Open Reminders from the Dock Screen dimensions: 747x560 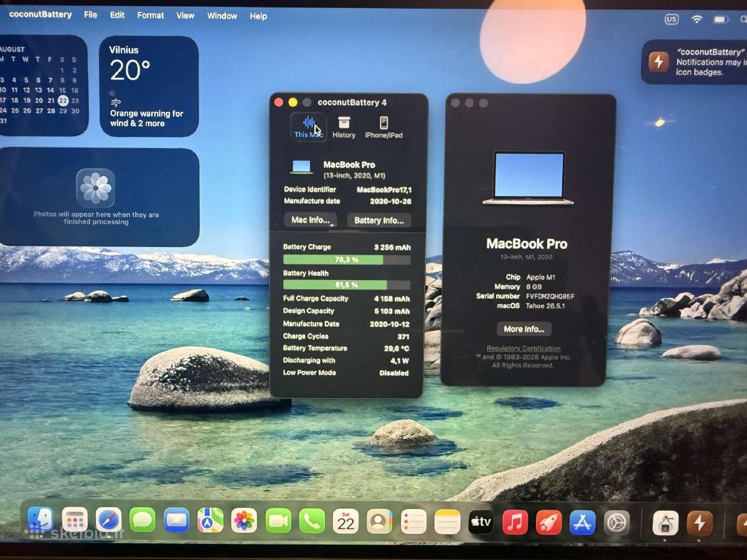tap(413, 521)
